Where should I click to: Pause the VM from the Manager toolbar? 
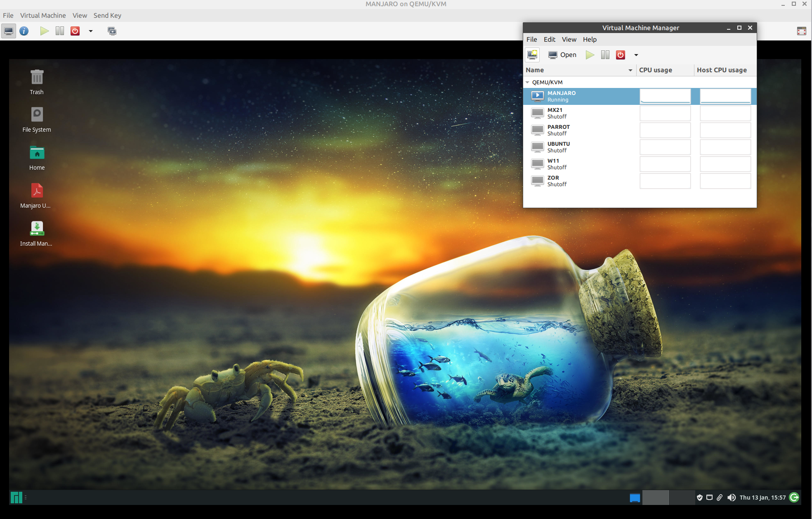pyautogui.click(x=605, y=55)
